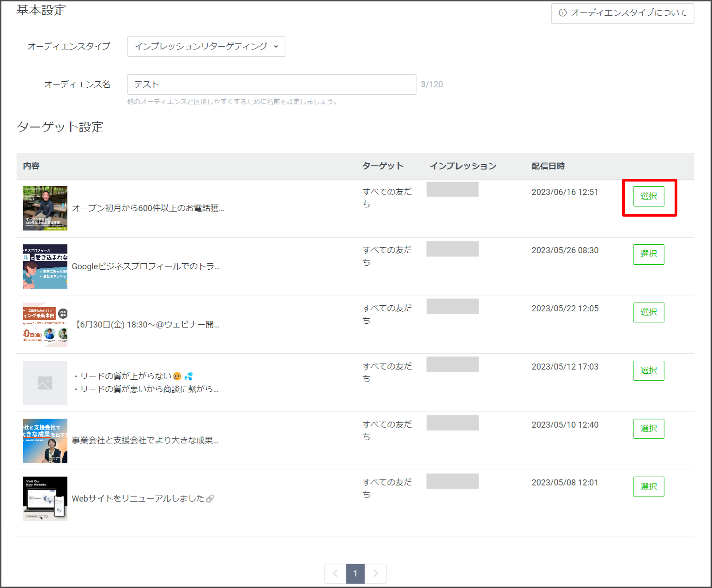Image resolution: width=712 pixels, height=588 pixels.
Task: Expand the オーディエンスタイプ dropdown
Action: pos(206,47)
